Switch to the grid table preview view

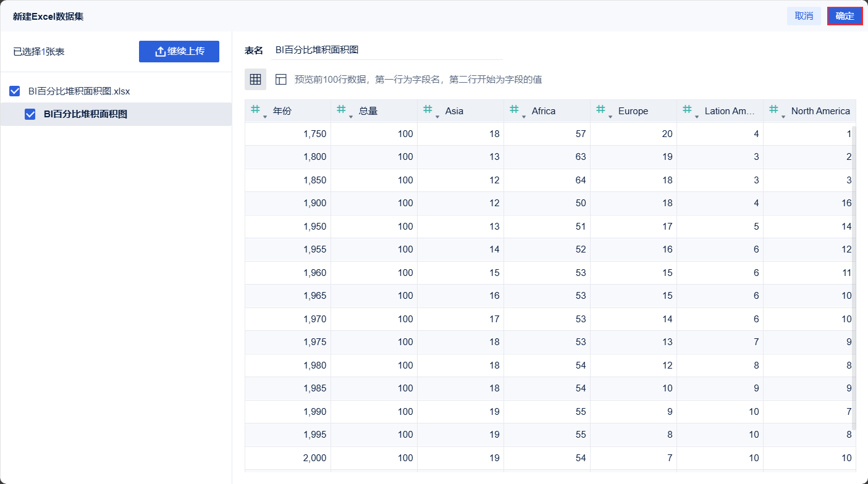(x=255, y=79)
